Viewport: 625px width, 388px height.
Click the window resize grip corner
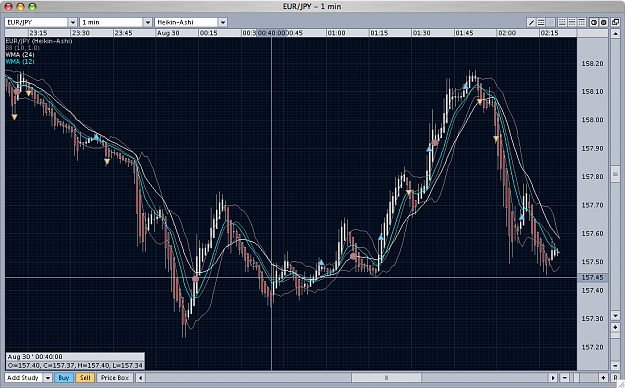point(620,384)
